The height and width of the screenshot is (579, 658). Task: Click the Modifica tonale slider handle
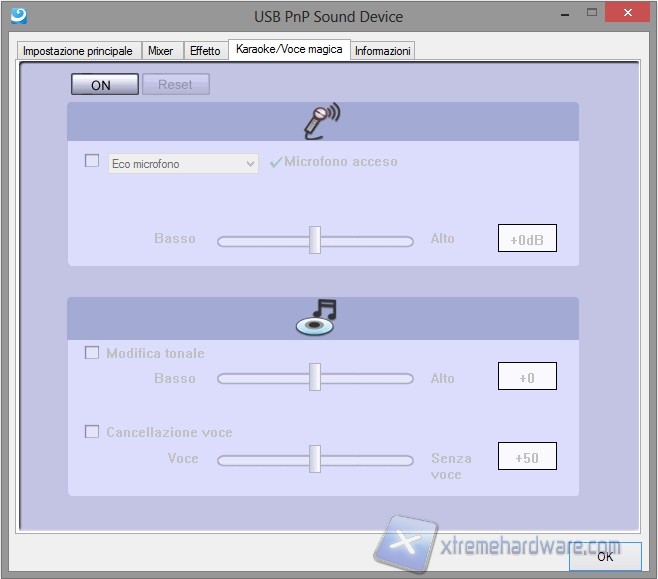coord(315,377)
